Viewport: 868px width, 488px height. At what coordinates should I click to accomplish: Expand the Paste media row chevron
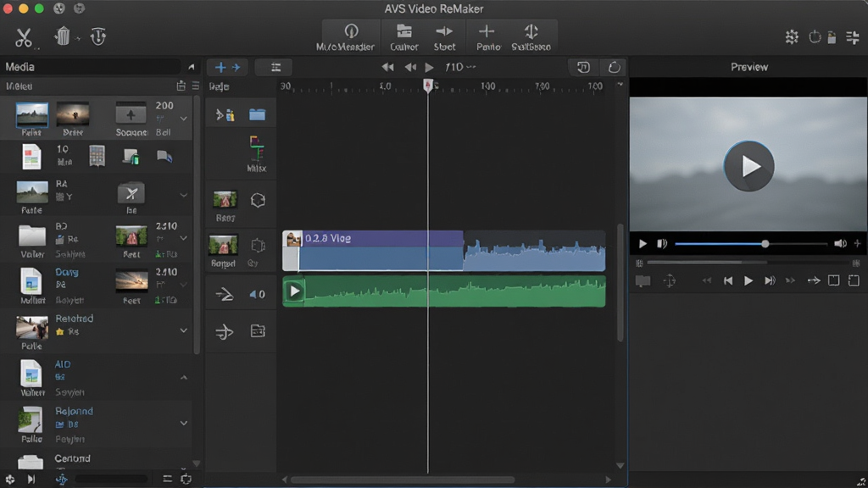click(x=183, y=195)
